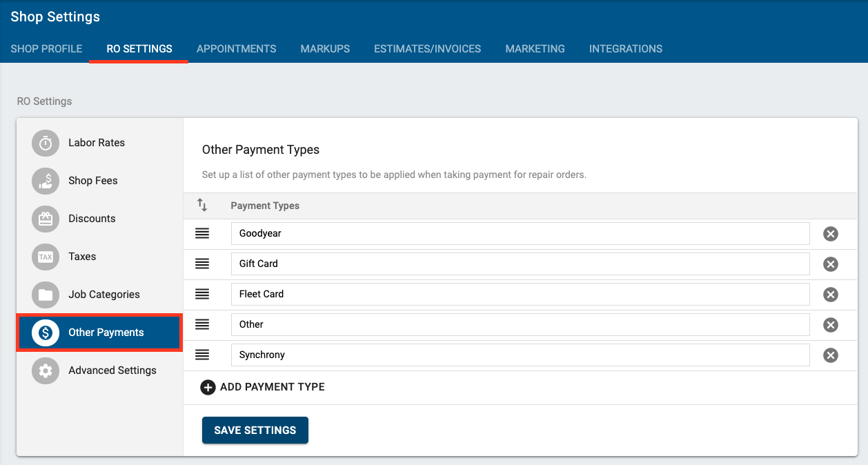Grab the drag handle for the Synchrony row
Screen dimensions: 868x465
coord(202,355)
